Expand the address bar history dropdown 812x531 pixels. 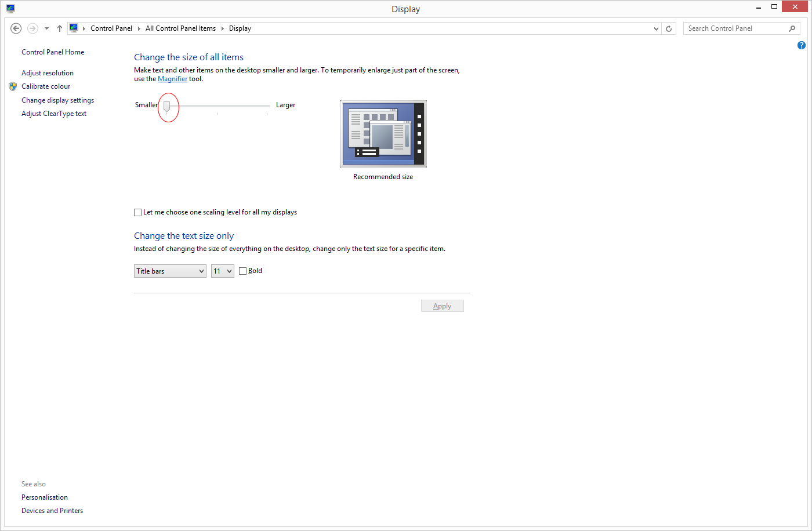[656, 28]
